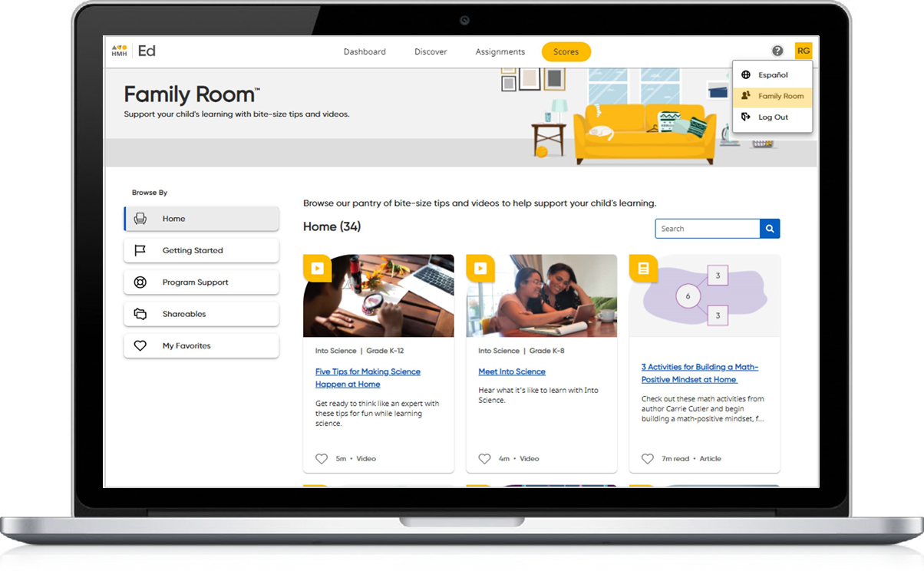924x571 pixels.
Task: Click the video badge on Five Tips card
Action: tap(317, 269)
